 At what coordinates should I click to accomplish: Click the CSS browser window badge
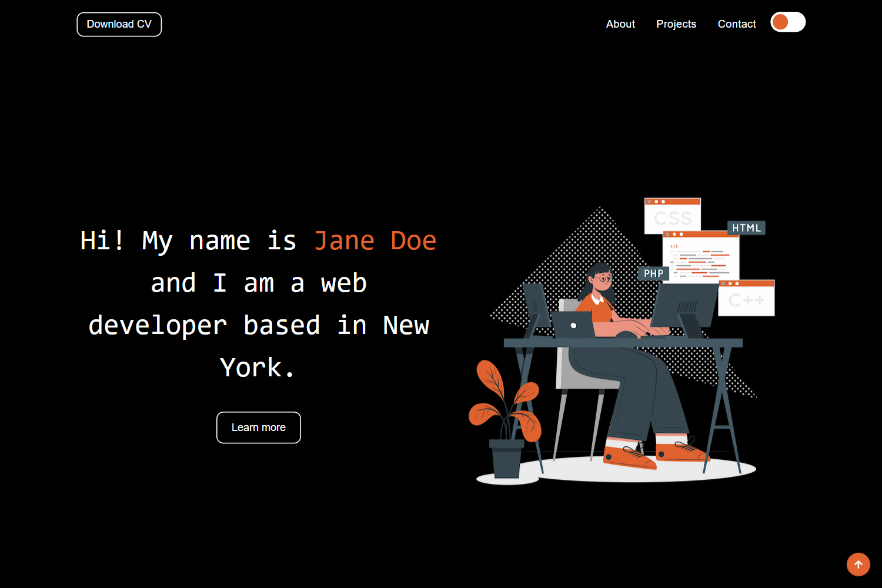pyautogui.click(x=673, y=216)
